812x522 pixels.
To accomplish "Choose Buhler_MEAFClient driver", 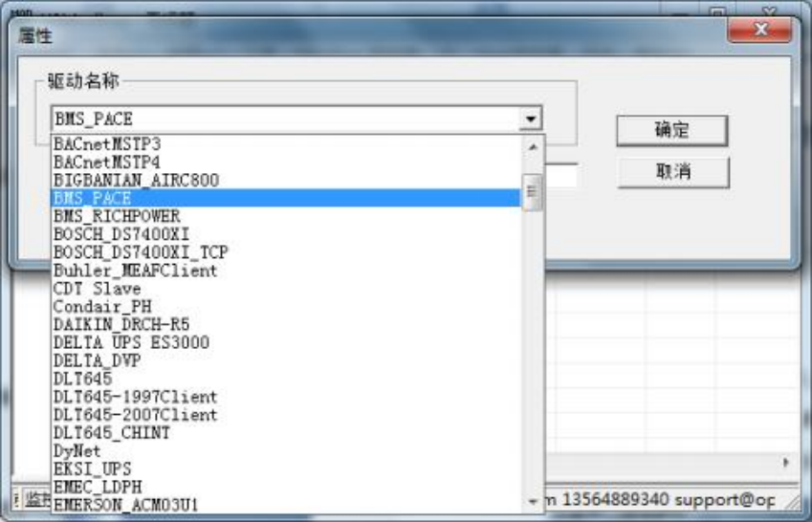I will coord(286,271).
